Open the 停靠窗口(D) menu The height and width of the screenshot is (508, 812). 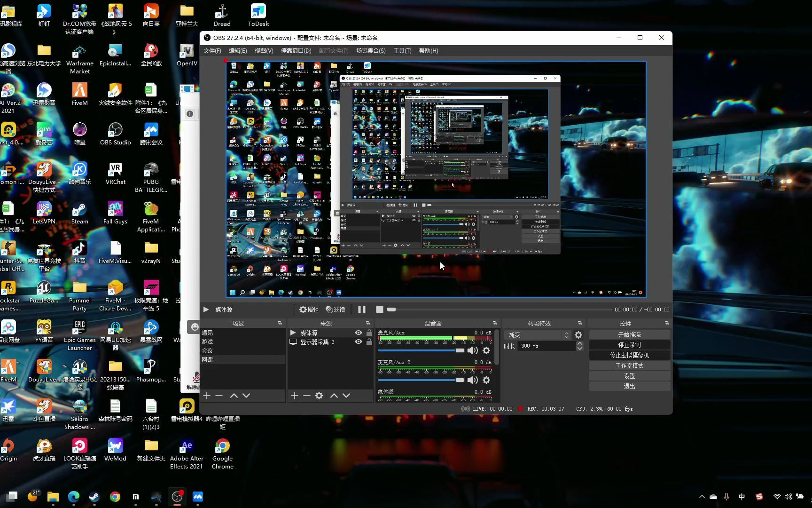(x=296, y=51)
